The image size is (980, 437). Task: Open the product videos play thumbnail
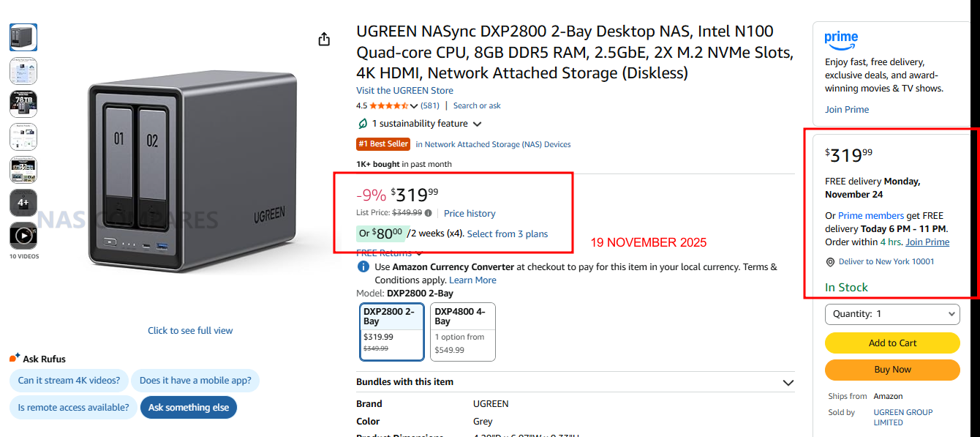point(23,236)
